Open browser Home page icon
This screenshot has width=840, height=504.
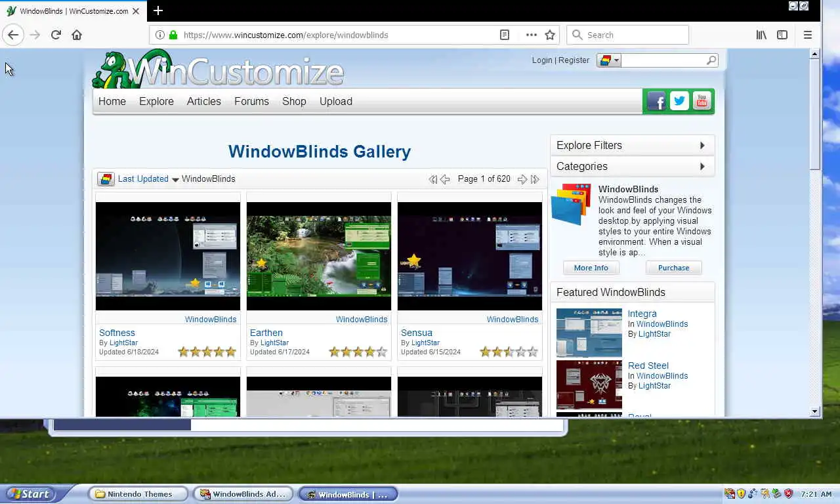pos(77,35)
